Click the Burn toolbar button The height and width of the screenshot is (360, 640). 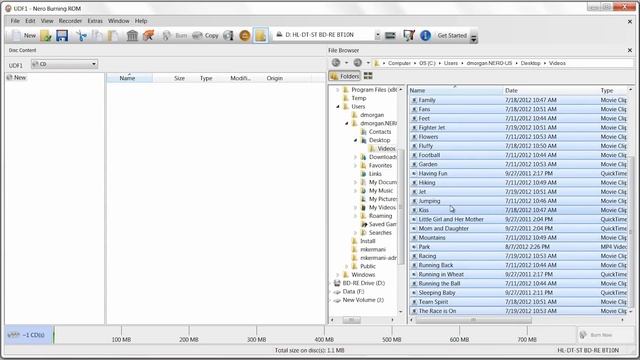pyautogui.click(x=175, y=36)
